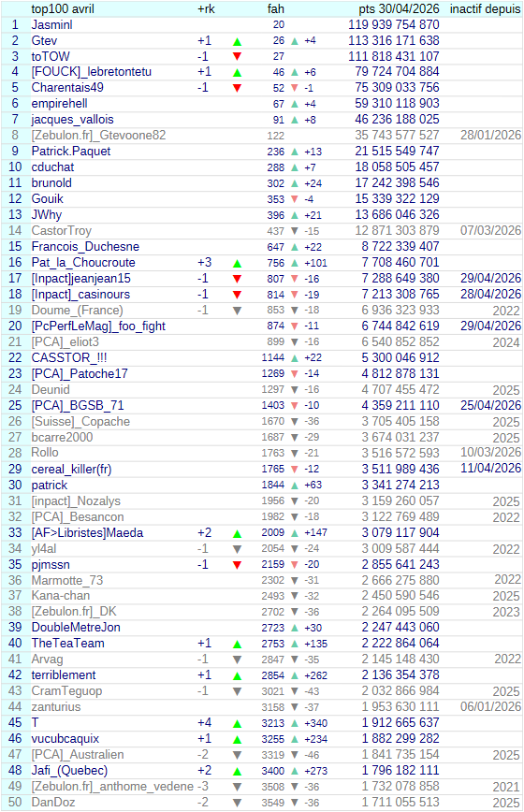Click green rank arrow for Pat_la_Choucroute
Image resolution: width=524 pixels, height=812 pixels.
pos(237,263)
